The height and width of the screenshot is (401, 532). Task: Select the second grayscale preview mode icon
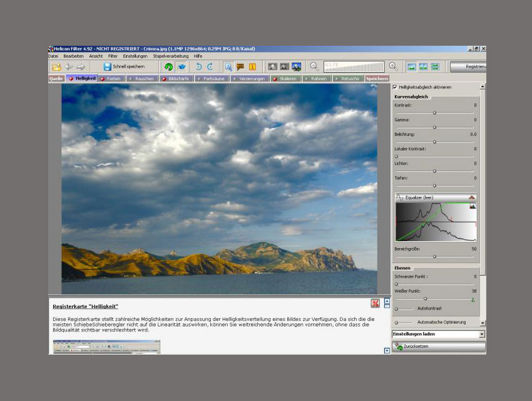(x=284, y=66)
